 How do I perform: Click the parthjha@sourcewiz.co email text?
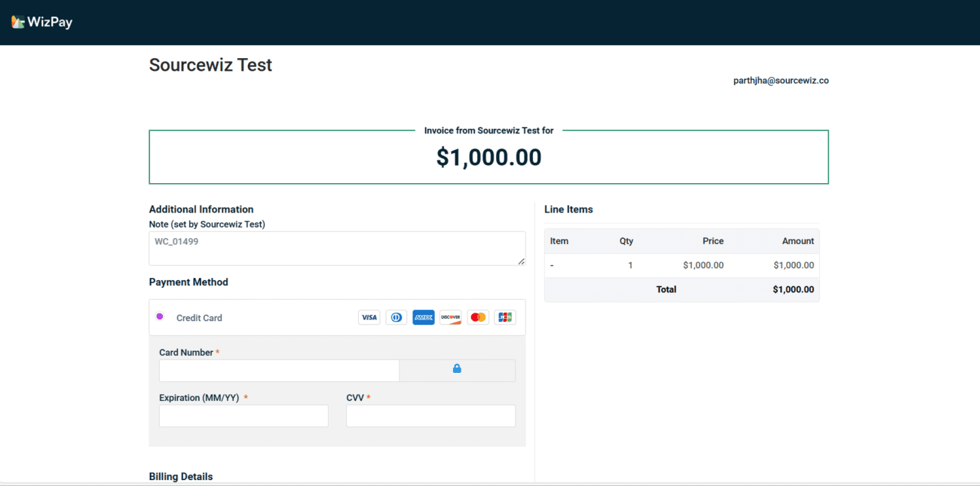coord(781,81)
